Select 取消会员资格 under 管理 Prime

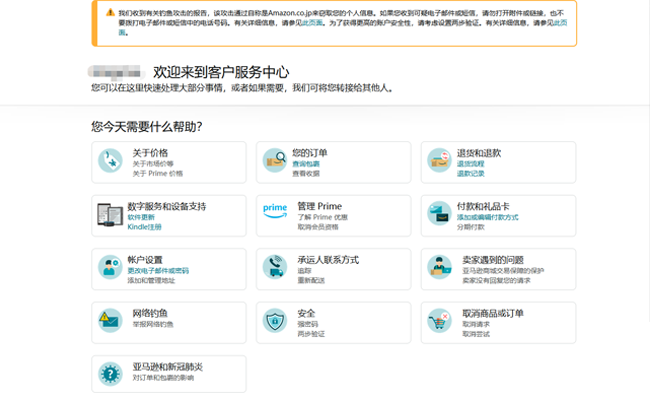[318, 227]
